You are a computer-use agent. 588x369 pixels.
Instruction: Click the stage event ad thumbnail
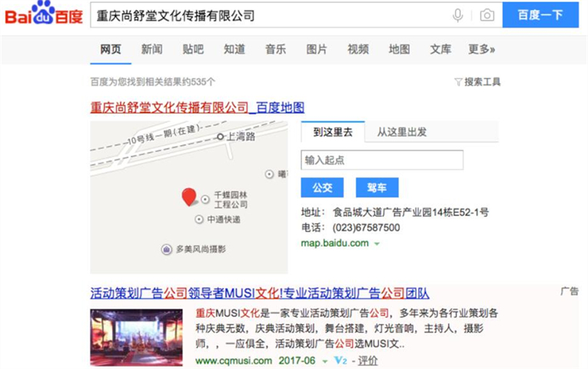click(137, 337)
